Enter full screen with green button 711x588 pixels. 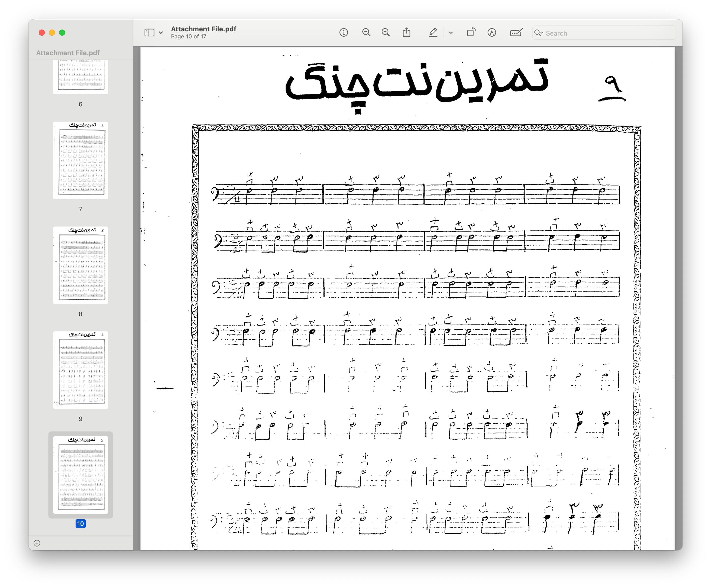click(62, 33)
